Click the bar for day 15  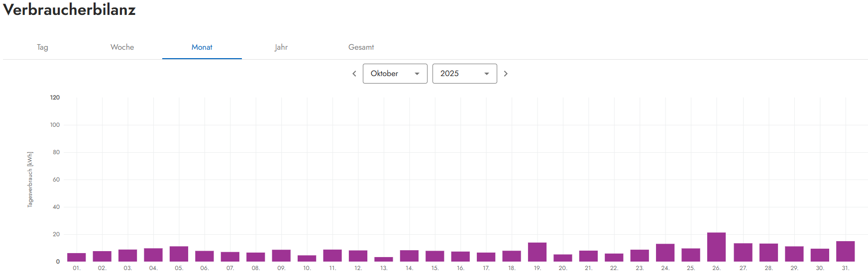[x=434, y=256]
